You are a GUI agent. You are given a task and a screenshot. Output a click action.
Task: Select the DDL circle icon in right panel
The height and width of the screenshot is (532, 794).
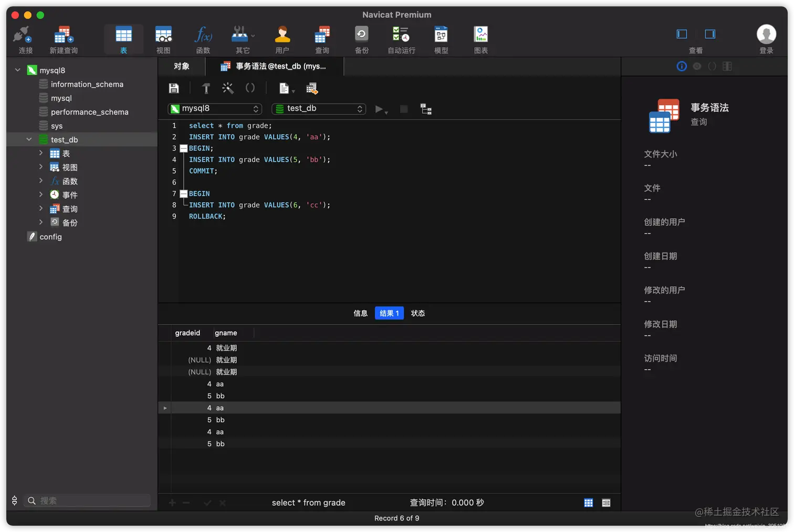697,66
